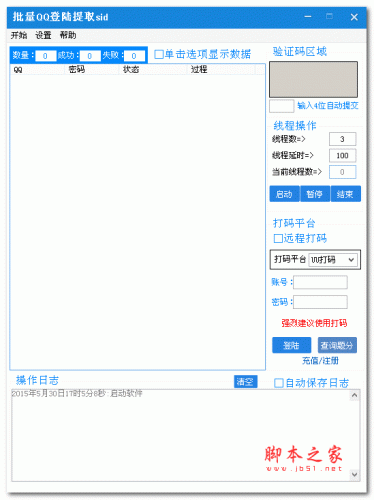Click the blue 登陆 button
374x500 pixels.
click(292, 345)
